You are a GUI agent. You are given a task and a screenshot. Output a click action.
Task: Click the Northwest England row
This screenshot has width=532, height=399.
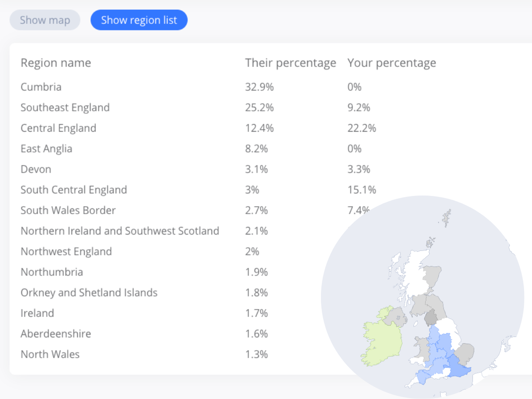click(66, 251)
